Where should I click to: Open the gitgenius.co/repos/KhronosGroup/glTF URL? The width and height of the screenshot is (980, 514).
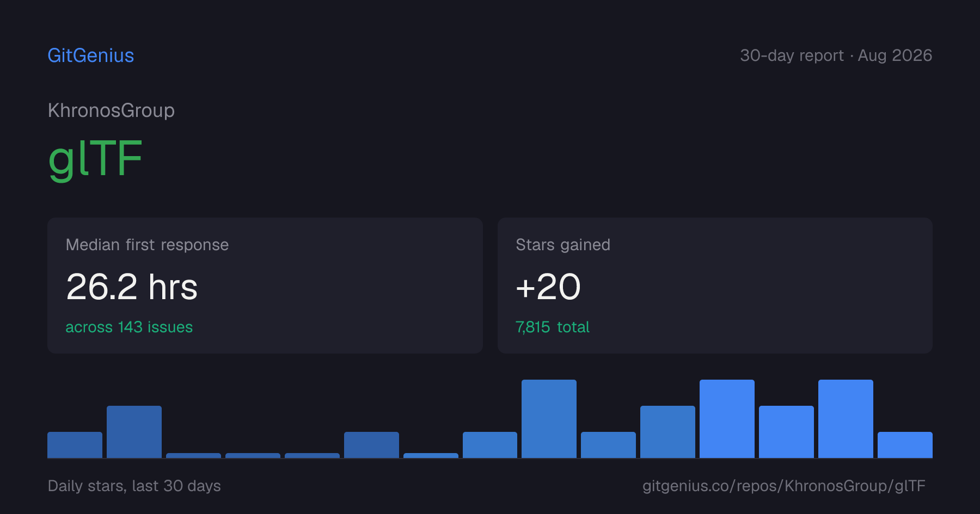(784, 486)
